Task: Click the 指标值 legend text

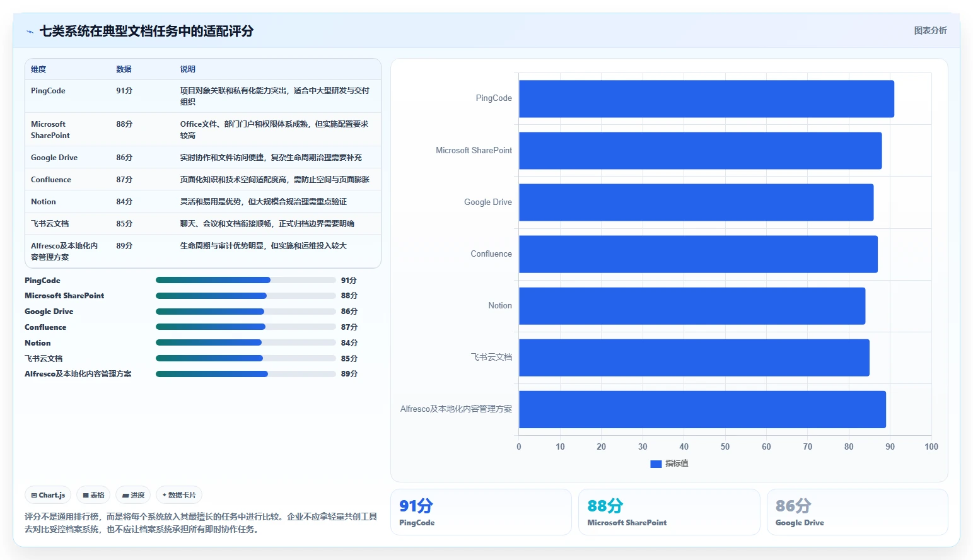Action: [x=677, y=464]
